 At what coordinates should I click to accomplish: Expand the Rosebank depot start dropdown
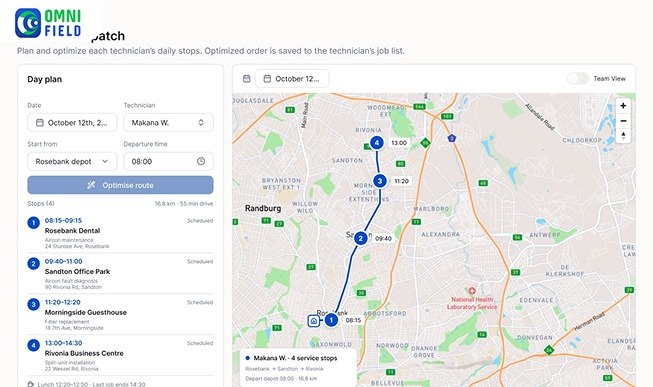(x=72, y=161)
